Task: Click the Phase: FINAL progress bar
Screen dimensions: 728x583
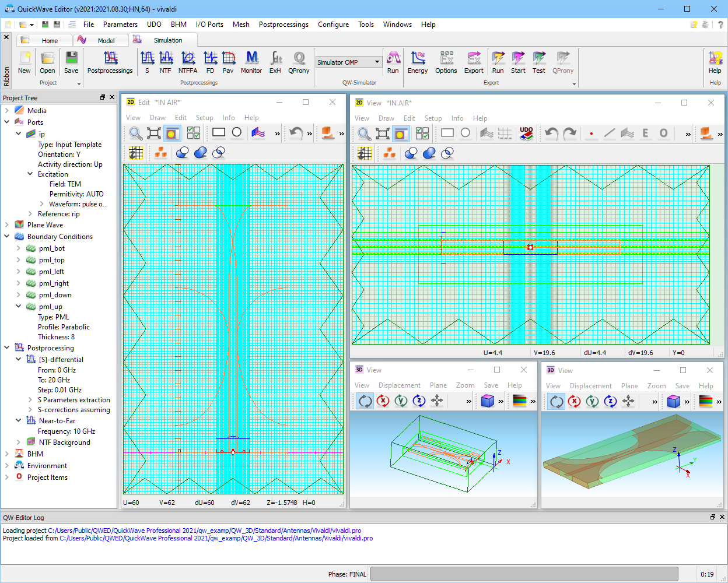Action: (x=524, y=574)
